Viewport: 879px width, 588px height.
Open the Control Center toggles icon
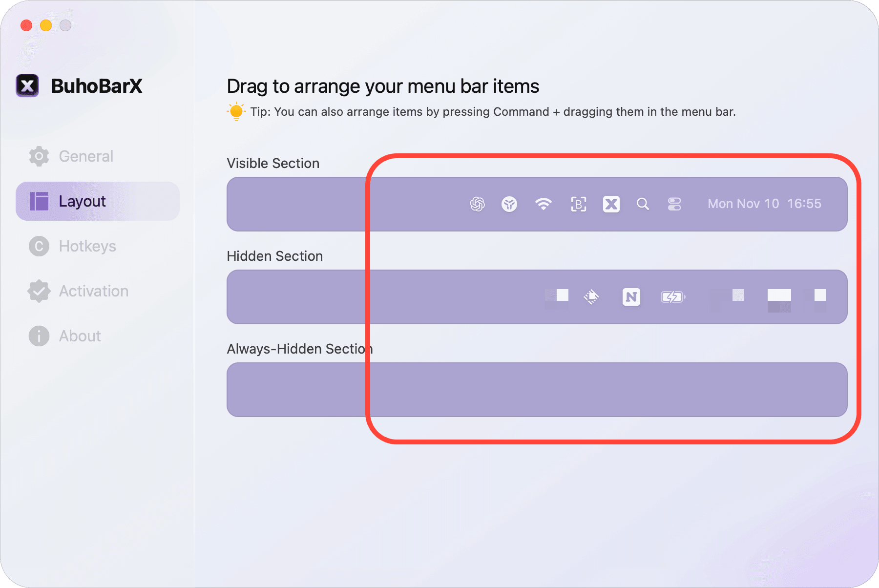tap(674, 204)
